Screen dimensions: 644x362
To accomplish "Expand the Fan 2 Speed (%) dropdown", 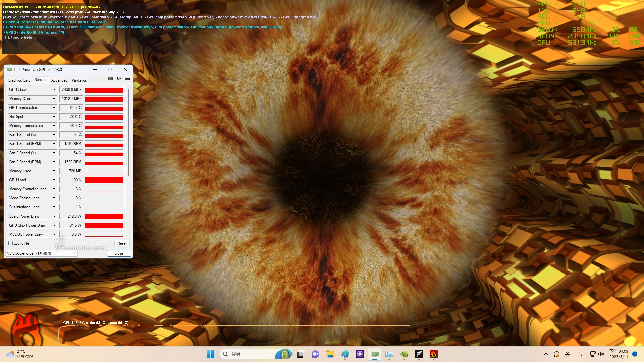I will pos(54,153).
